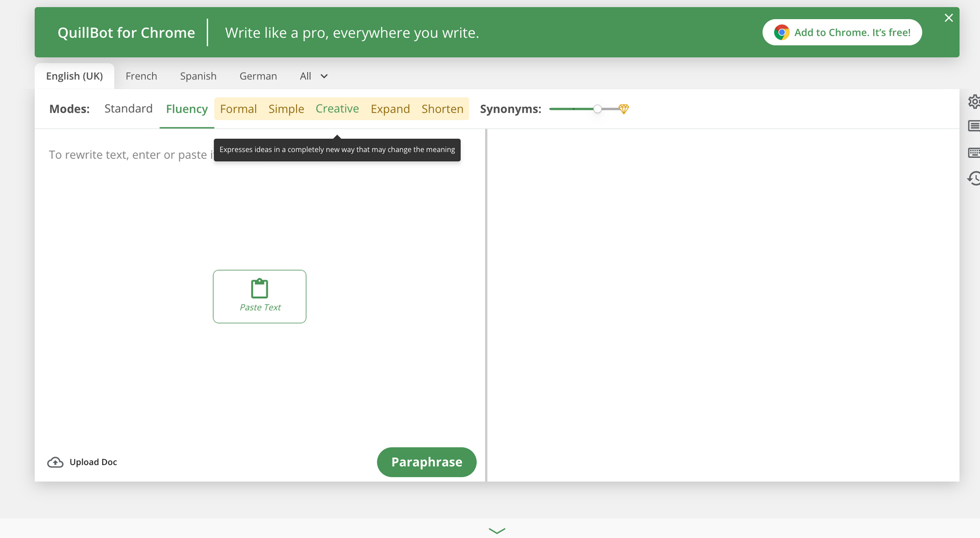Open the history clock icon
This screenshot has height=538, width=980.
(974, 178)
